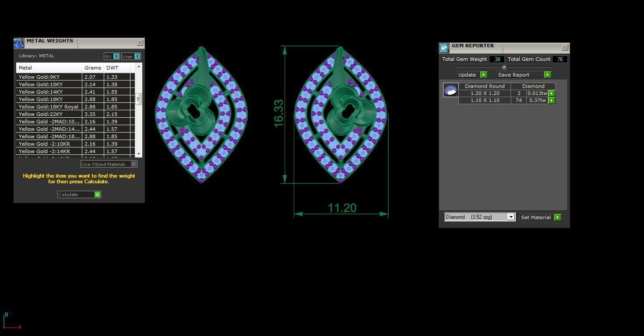Click the 0.37tw weight cell
This screenshot has width=644, height=336.
(537, 100)
